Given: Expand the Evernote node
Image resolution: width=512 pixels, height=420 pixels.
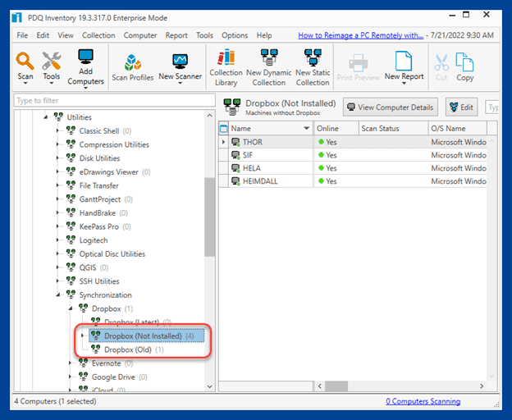Looking at the screenshot, I should 70,363.
